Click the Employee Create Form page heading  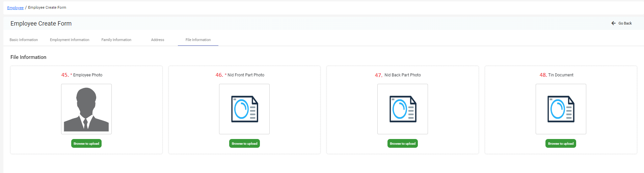click(x=41, y=24)
